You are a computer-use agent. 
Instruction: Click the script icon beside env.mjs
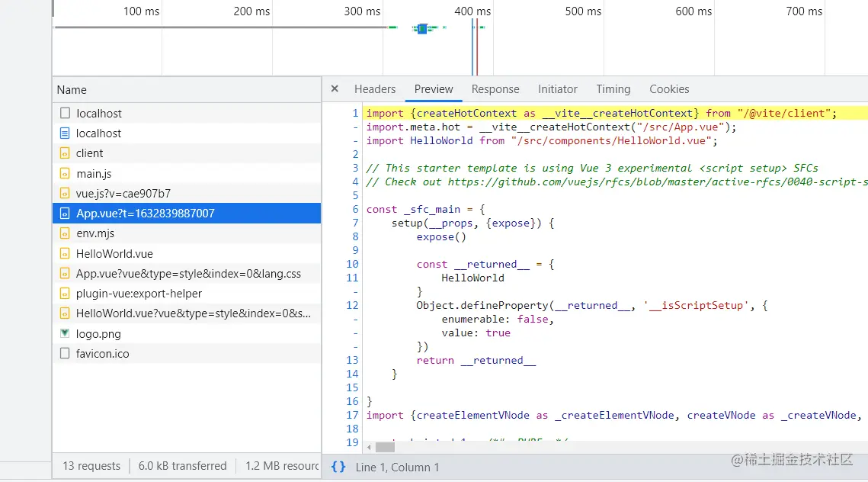click(65, 233)
